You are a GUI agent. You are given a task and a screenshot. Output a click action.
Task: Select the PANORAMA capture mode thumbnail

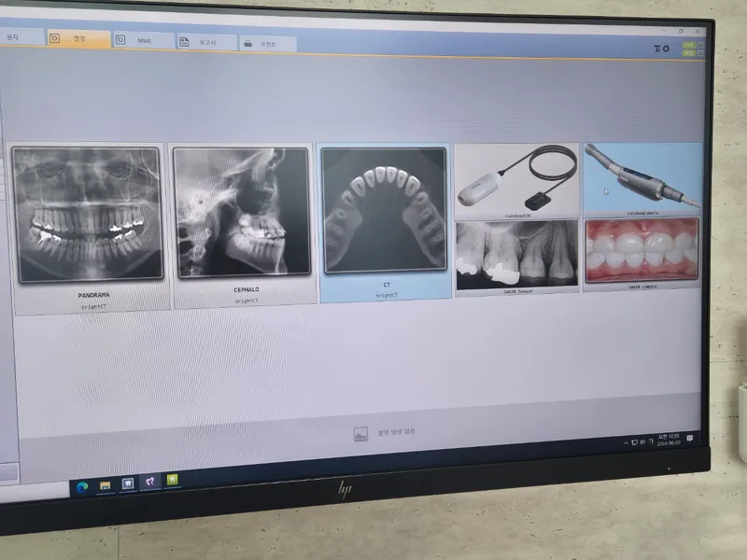point(89,229)
